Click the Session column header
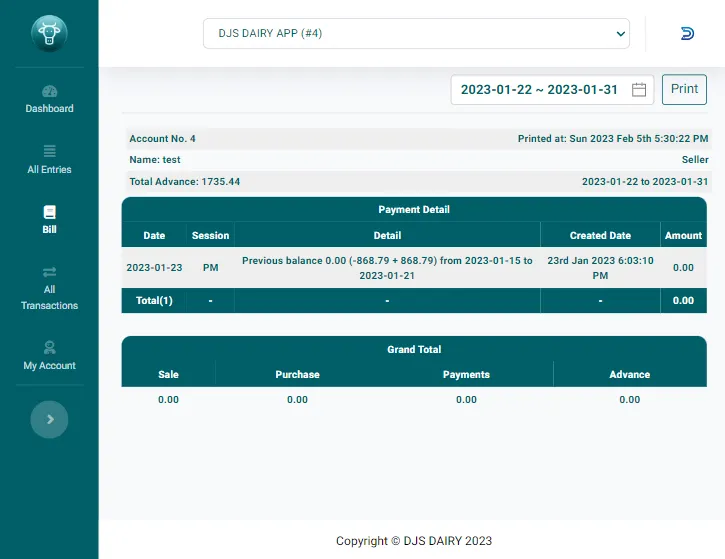 [x=210, y=235]
